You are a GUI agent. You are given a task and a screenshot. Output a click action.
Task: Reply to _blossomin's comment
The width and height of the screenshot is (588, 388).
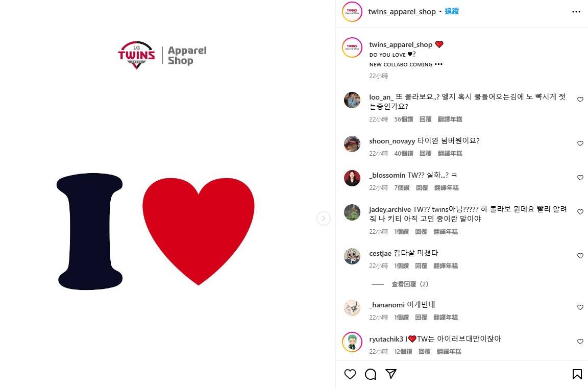pos(422,188)
